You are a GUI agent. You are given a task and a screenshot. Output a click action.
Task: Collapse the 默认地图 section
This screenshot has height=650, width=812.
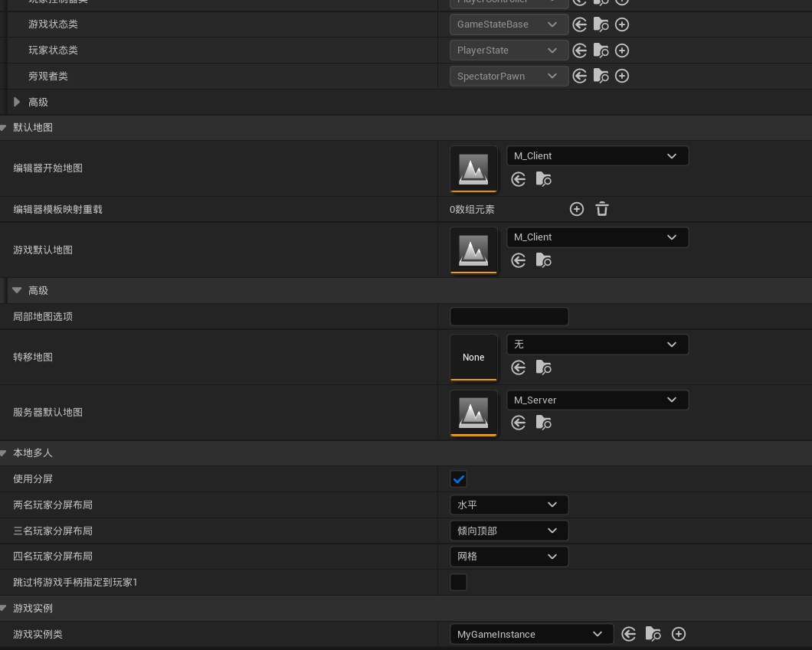pos(5,127)
